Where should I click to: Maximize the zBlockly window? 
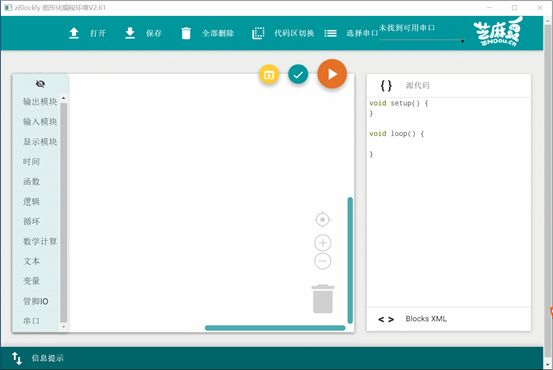coord(515,7)
